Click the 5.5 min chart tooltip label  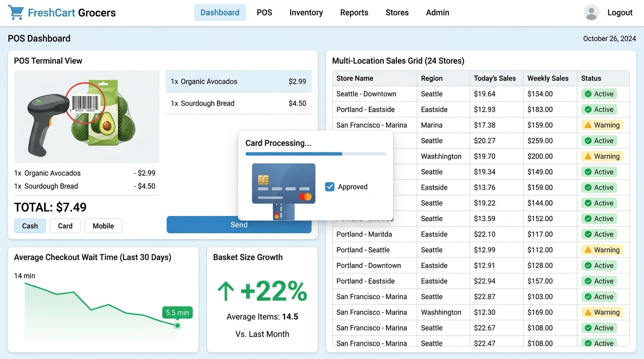pyautogui.click(x=177, y=313)
